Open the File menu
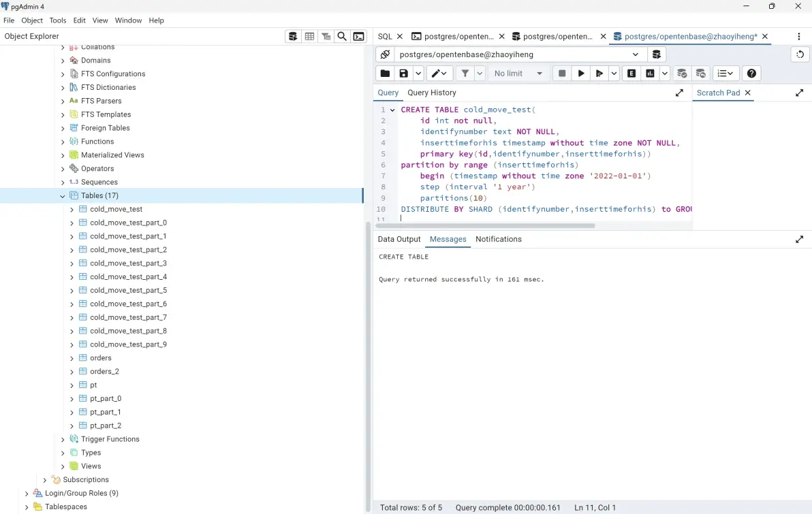This screenshot has height=514, width=812. coord(9,20)
